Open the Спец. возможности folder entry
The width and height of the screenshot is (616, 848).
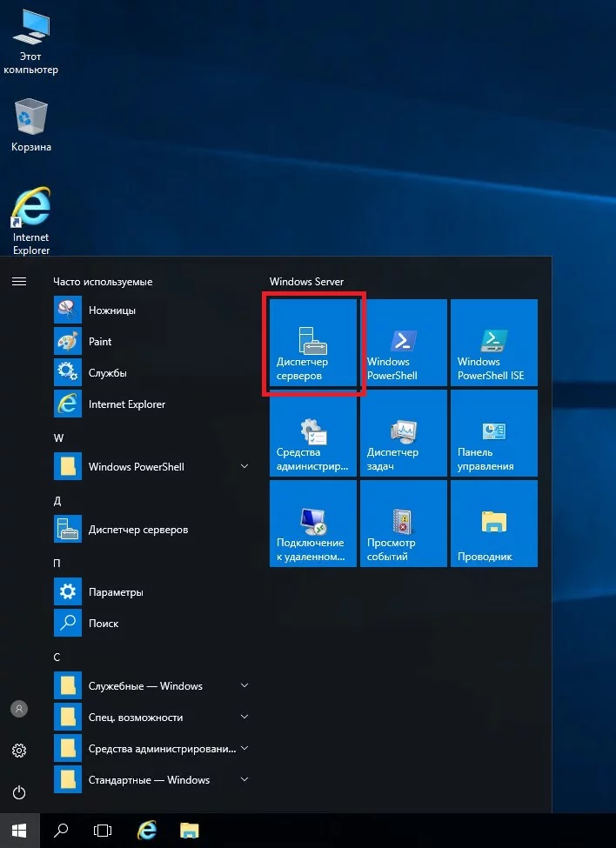pos(151,718)
